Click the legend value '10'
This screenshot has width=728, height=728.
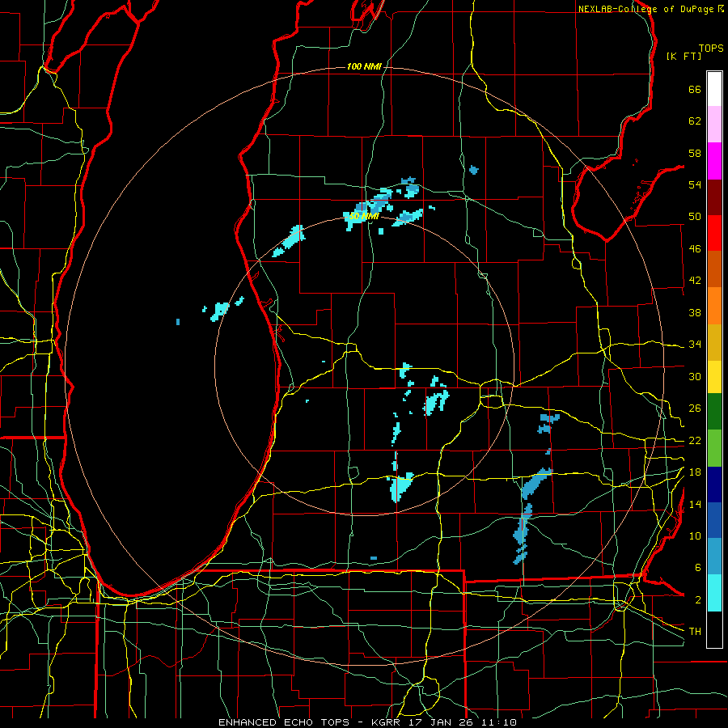pyautogui.click(x=695, y=536)
